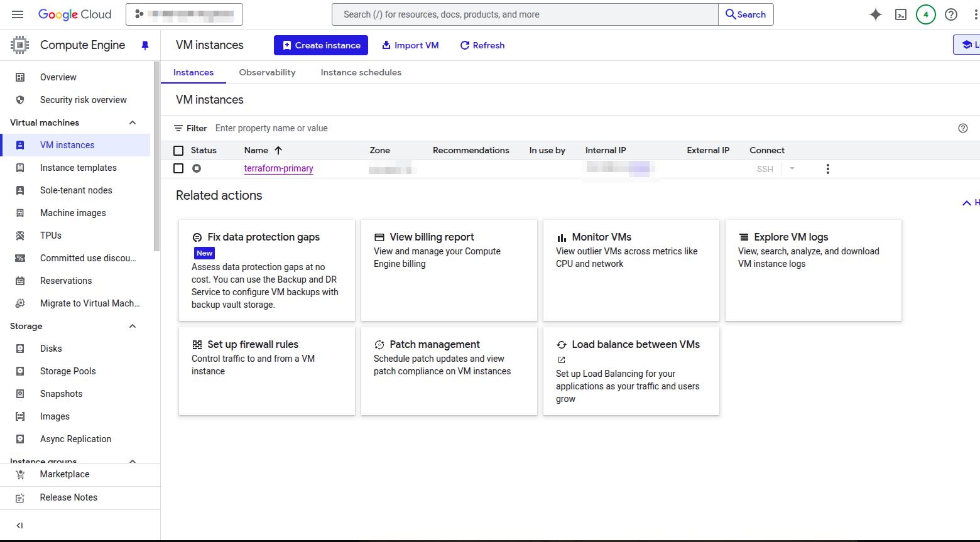980x542 pixels.
Task: Open SSH connection options dropdown arrow
Action: (792, 168)
